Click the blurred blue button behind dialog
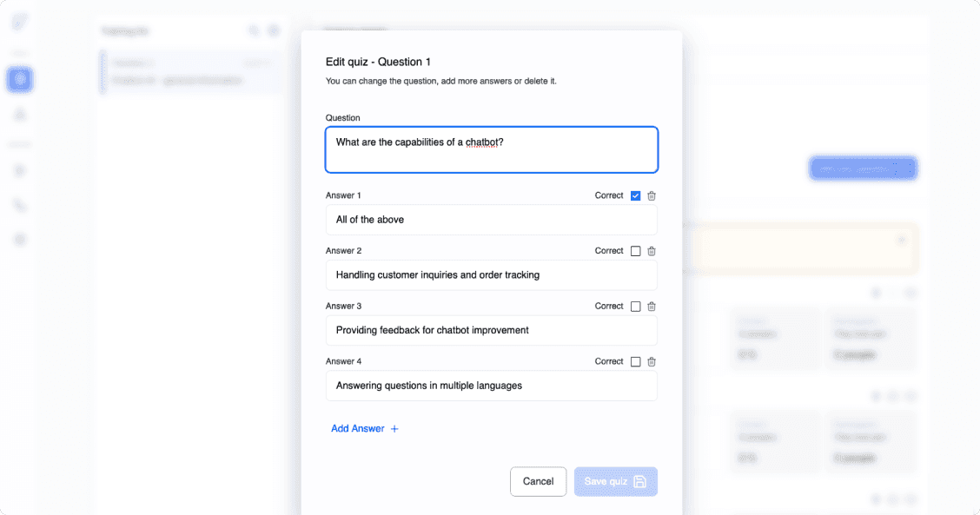The image size is (980, 515). point(863,168)
